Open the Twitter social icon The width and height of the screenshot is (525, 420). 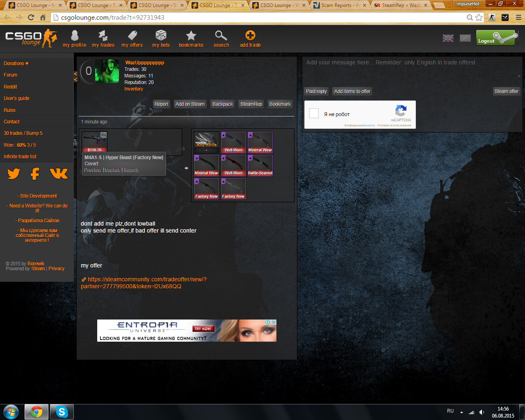[14, 174]
